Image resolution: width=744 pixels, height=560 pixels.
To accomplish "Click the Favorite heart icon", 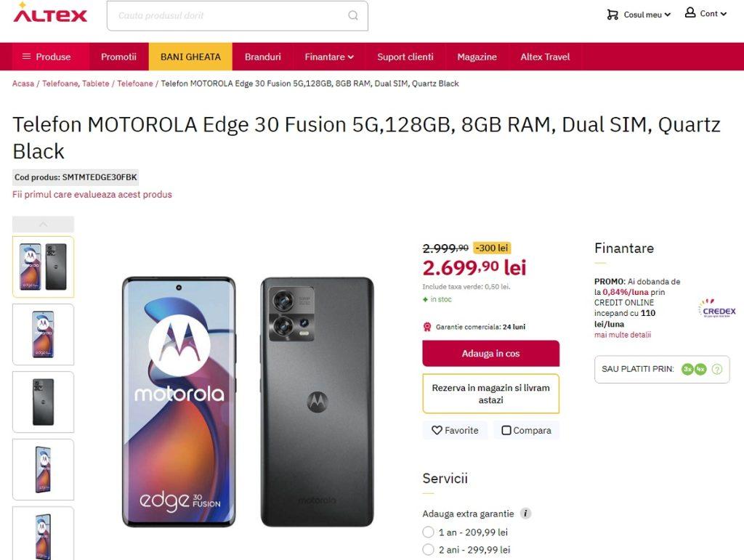I will pos(437,430).
